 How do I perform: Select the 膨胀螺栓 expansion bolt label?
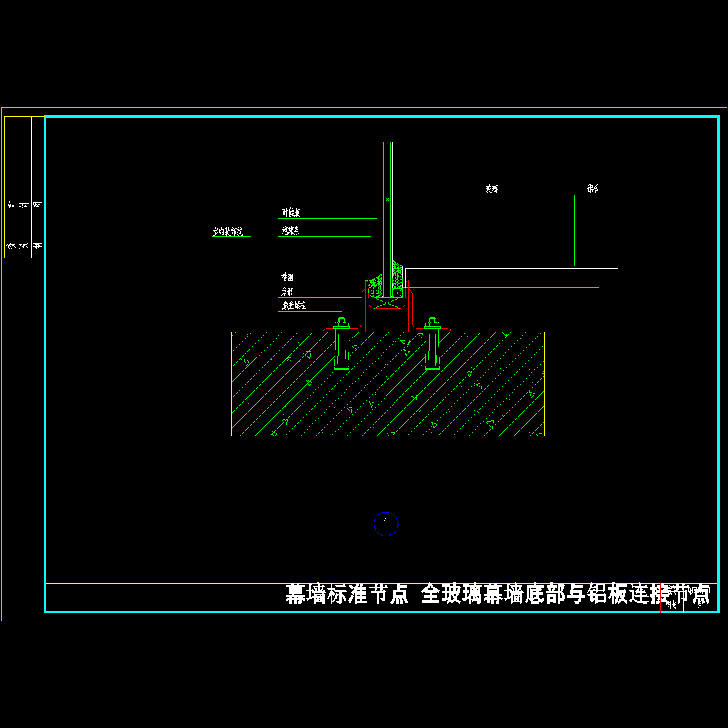coord(294,306)
